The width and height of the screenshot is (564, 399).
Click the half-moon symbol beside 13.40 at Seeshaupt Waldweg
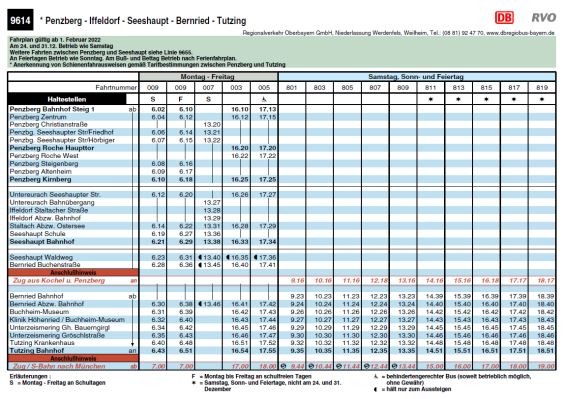pos(200,257)
